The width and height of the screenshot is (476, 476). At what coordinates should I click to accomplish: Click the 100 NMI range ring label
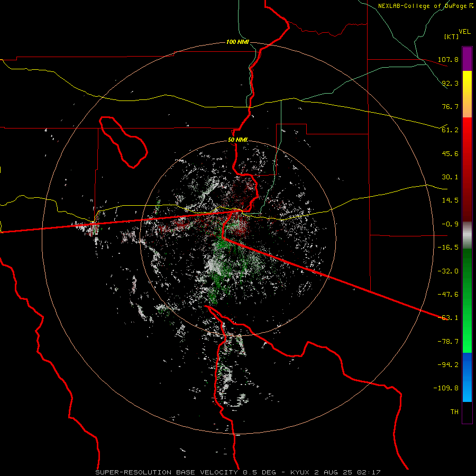point(237,42)
